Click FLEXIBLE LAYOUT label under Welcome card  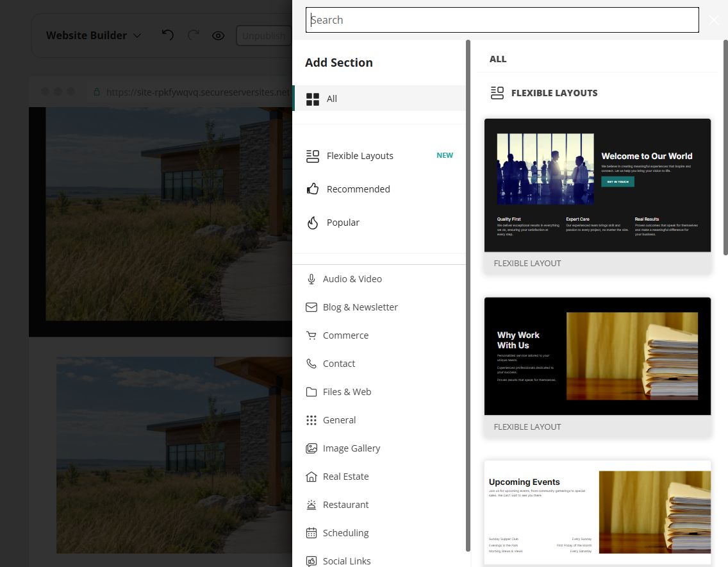[x=527, y=263]
